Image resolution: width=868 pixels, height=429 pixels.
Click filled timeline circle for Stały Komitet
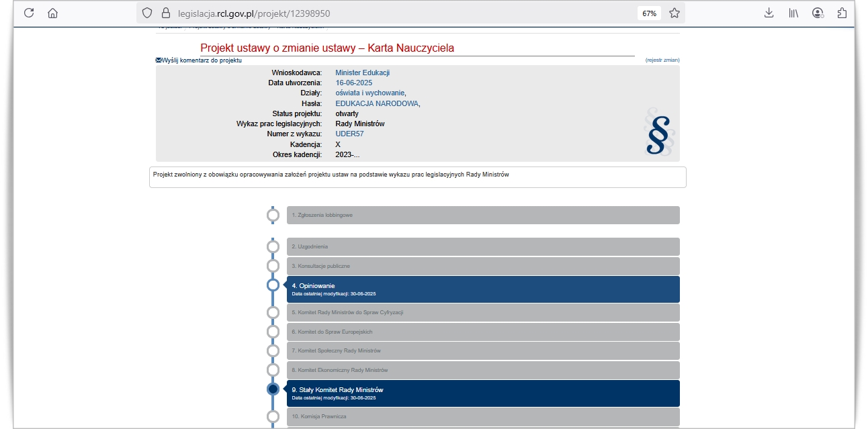tap(273, 389)
